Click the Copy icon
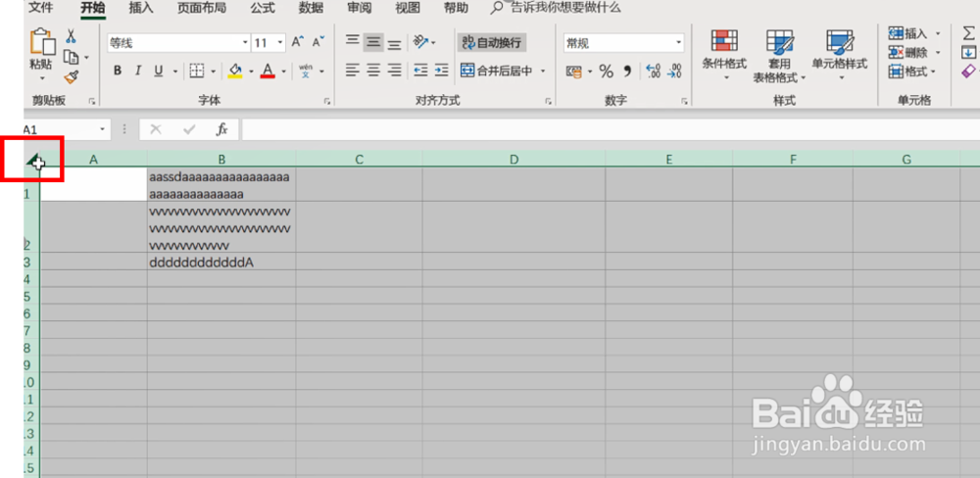This screenshot has height=478, width=980. [72, 58]
